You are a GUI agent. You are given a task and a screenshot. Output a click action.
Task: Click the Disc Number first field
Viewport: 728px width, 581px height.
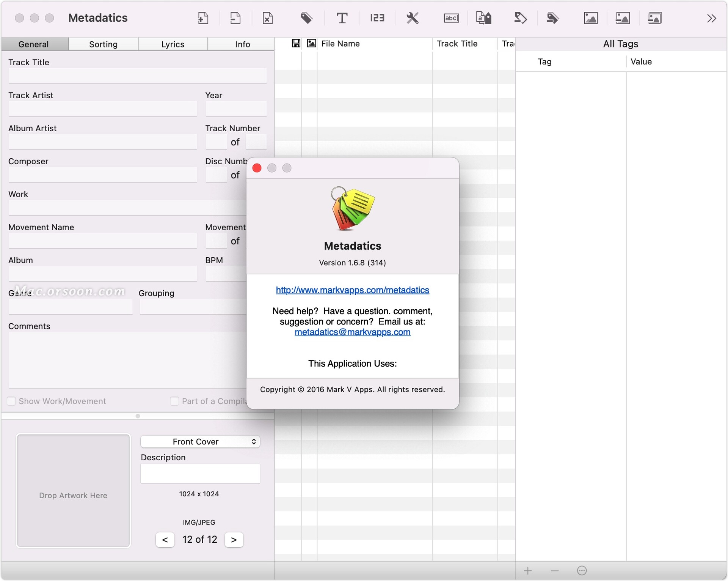[216, 175]
